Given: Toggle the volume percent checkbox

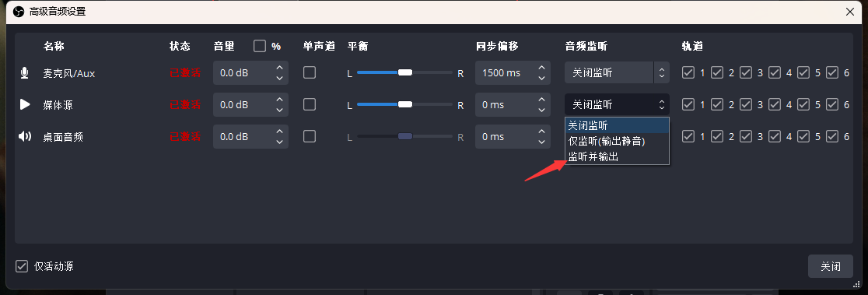Looking at the screenshot, I should (260, 46).
